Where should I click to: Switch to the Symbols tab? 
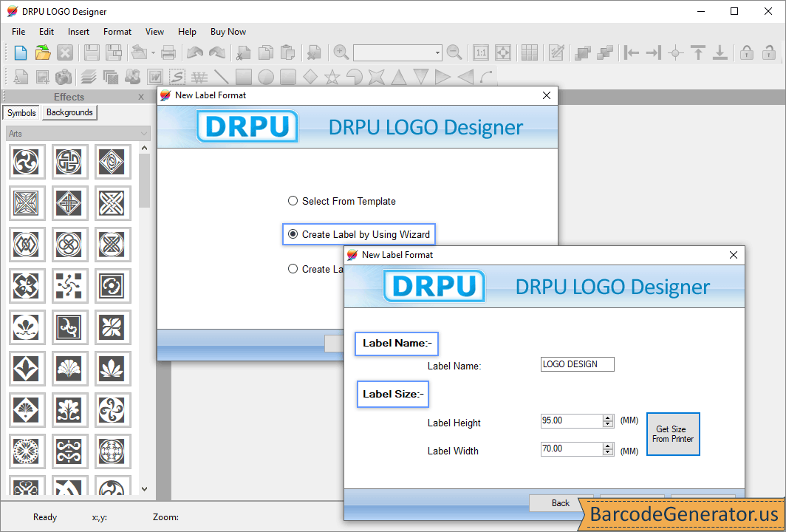(21, 113)
